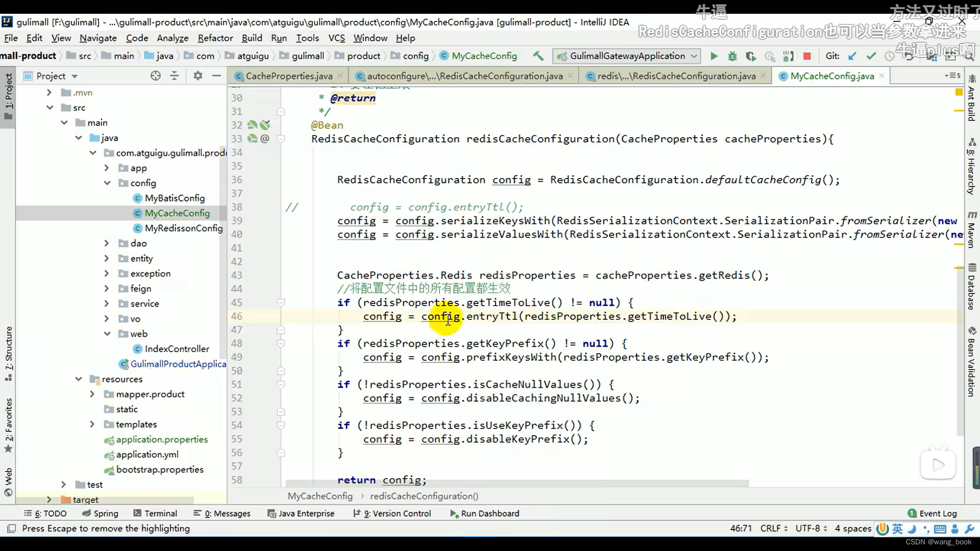Stop the running application with red square
The width and height of the screenshot is (980, 551).
[x=807, y=56]
